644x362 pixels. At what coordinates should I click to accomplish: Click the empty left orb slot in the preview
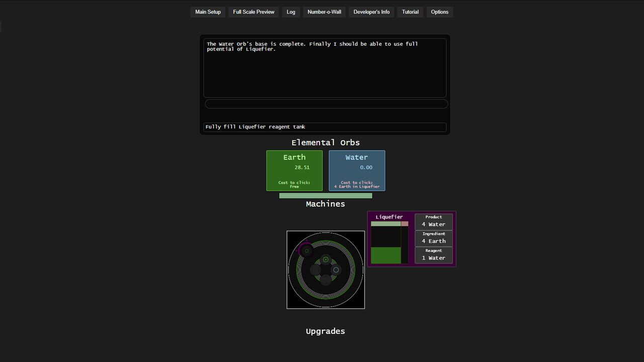pyautogui.click(x=315, y=270)
